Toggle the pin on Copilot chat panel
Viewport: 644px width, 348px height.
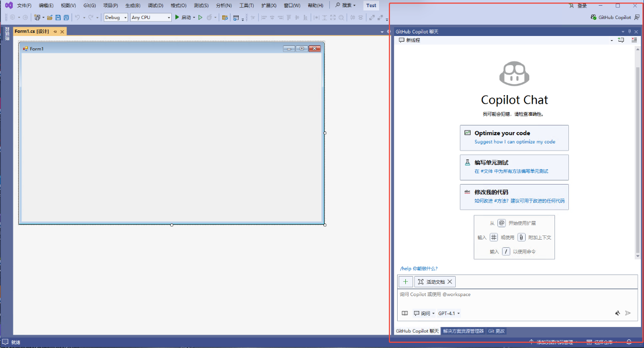point(629,31)
